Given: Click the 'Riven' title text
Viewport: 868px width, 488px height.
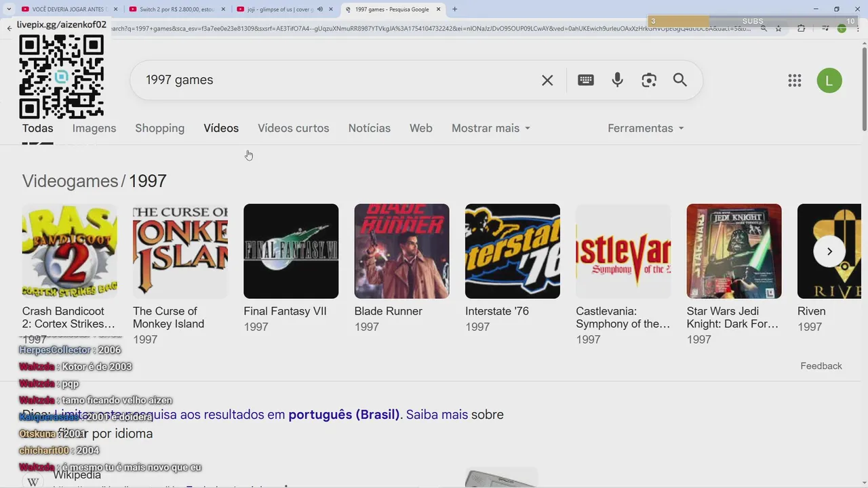Looking at the screenshot, I should 812,311.
